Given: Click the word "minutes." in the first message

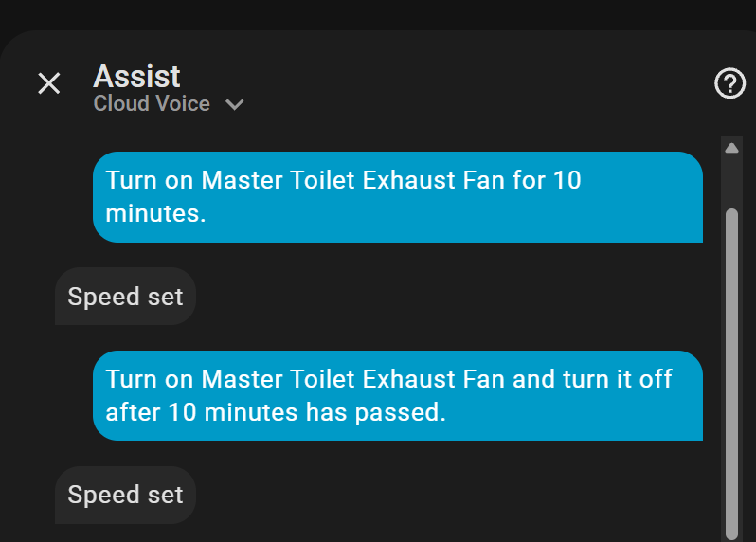Looking at the screenshot, I should pyautogui.click(x=155, y=213).
